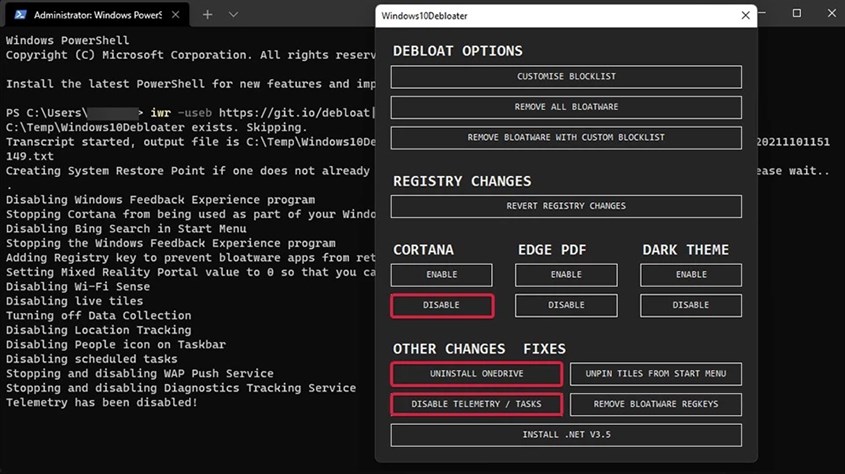Disable Dark Theme

(x=691, y=305)
